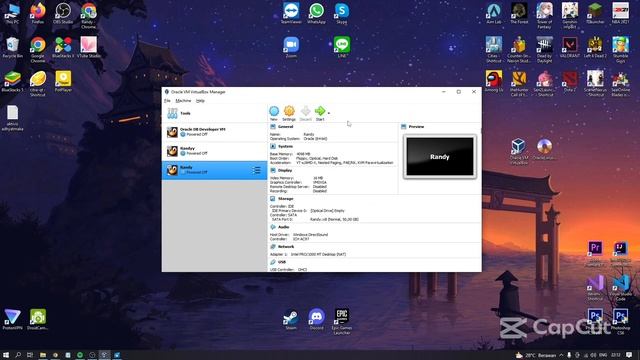This screenshot has width=640, height=360.
Task: Open the Epic Games Launcher shortcut
Action: coord(342,322)
